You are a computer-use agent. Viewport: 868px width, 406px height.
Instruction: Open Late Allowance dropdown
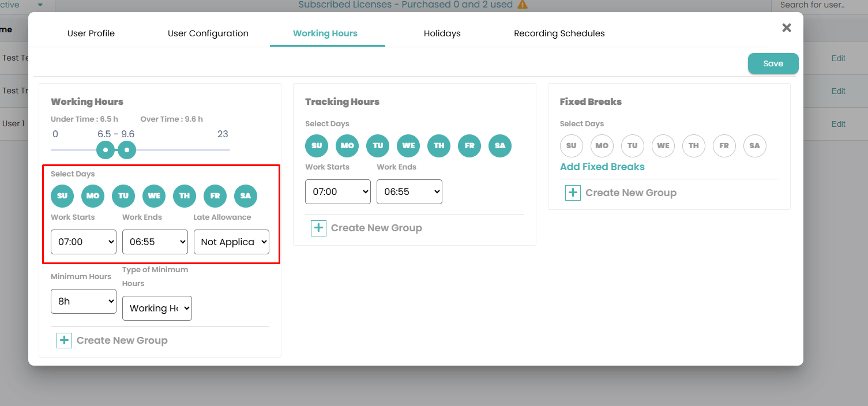click(x=231, y=242)
